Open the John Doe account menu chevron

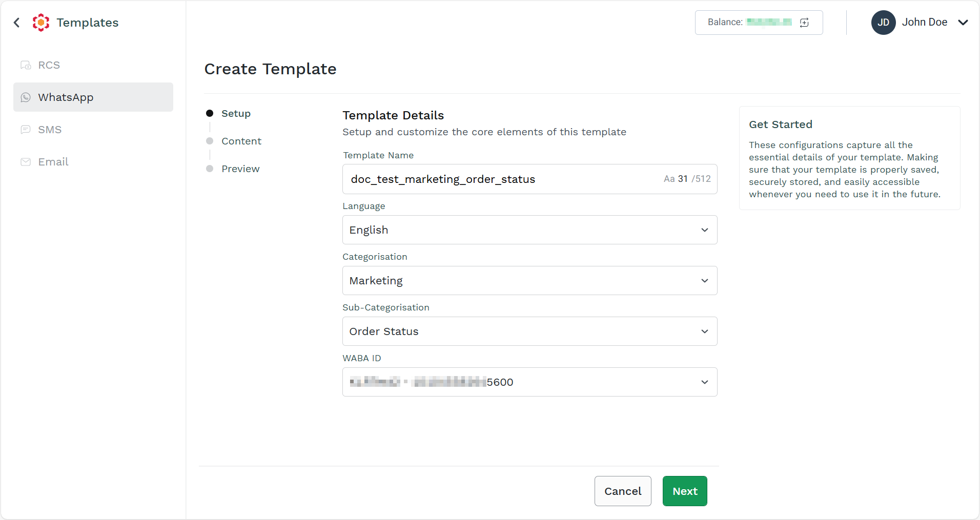pyautogui.click(x=963, y=23)
